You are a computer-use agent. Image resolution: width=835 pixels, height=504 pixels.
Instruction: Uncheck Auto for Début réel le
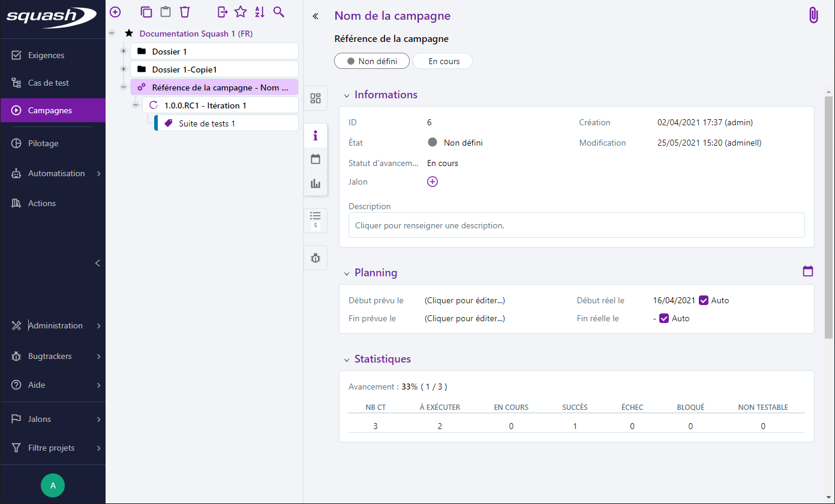(x=704, y=300)
